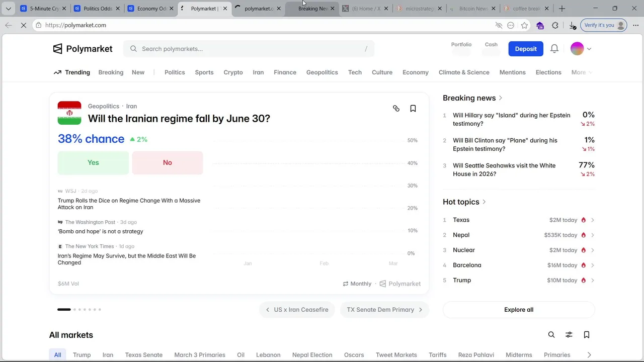
Task: Open the tab search dropdown arrow
Action: [x=9, y=9]
